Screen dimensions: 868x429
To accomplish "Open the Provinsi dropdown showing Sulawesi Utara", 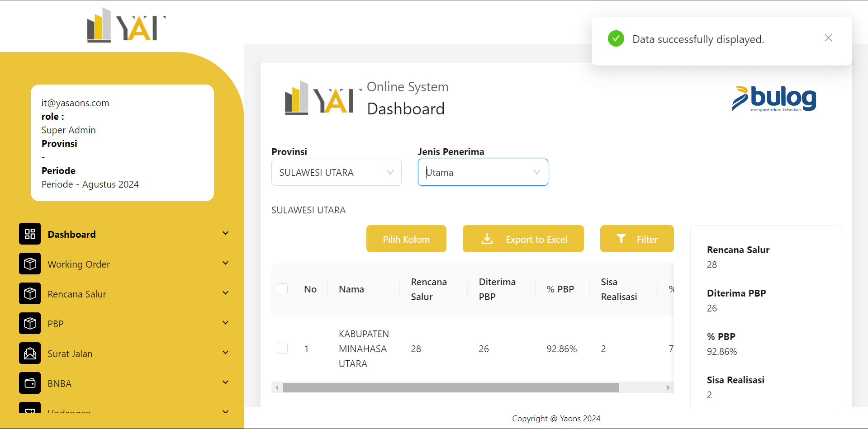I will [x=336, y=172].
